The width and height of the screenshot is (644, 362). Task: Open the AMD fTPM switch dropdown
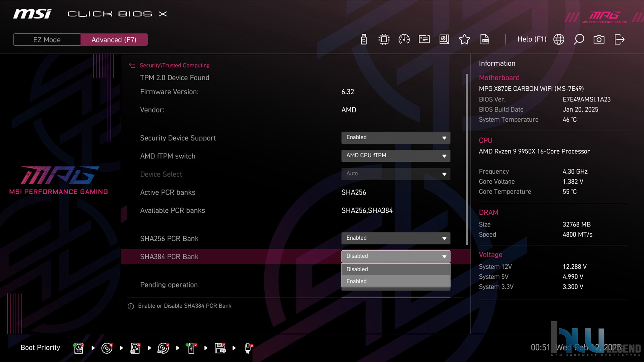pos(396,156)
